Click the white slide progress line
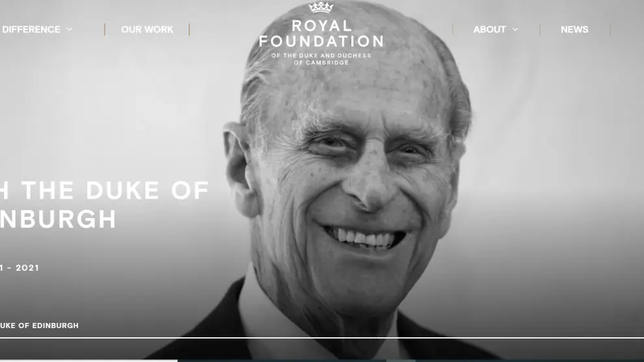This screenshot has width=644, height=362. (x=322, y=338)
